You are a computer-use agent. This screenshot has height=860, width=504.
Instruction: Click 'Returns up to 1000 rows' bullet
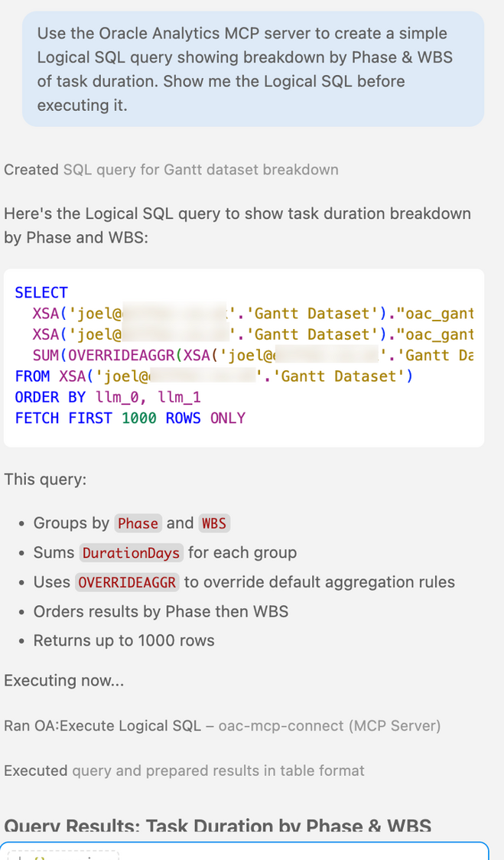click(x=124, y=640)
